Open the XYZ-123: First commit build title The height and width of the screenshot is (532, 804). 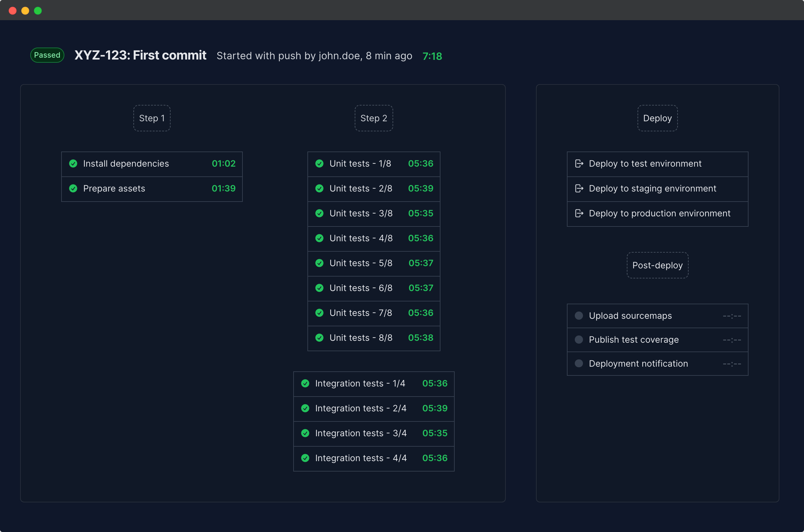pyautogui.click(x=140, y=55)
